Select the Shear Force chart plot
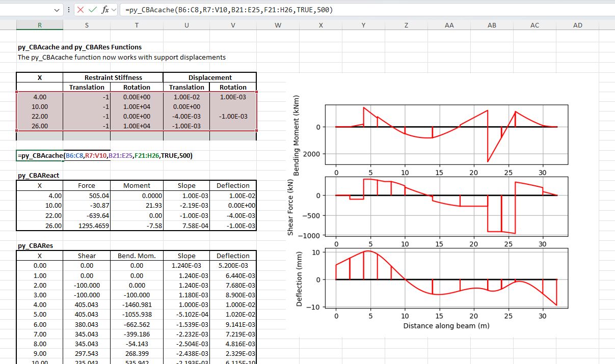The height and width of the screenshot is (364, 615). [446, 205]
